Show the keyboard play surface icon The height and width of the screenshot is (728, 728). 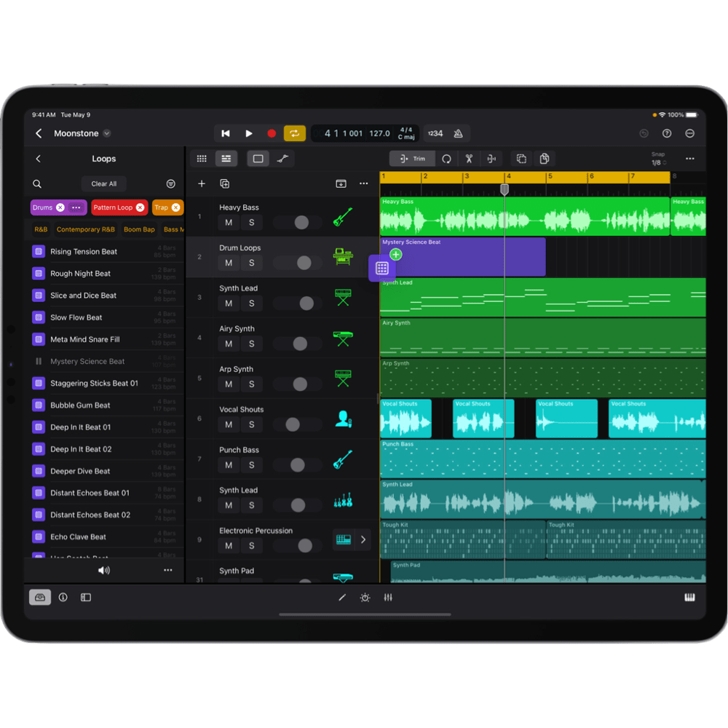click(x=689, y=598)
